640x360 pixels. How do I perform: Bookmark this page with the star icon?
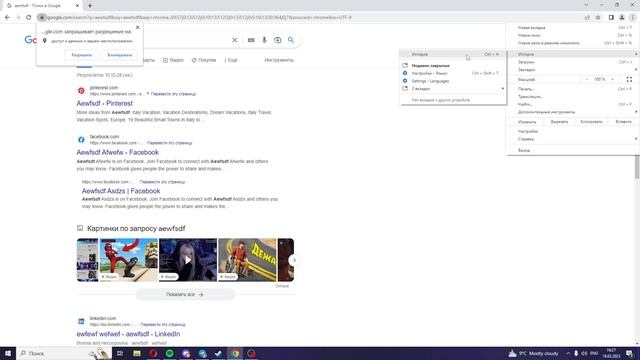pos(598,18)
